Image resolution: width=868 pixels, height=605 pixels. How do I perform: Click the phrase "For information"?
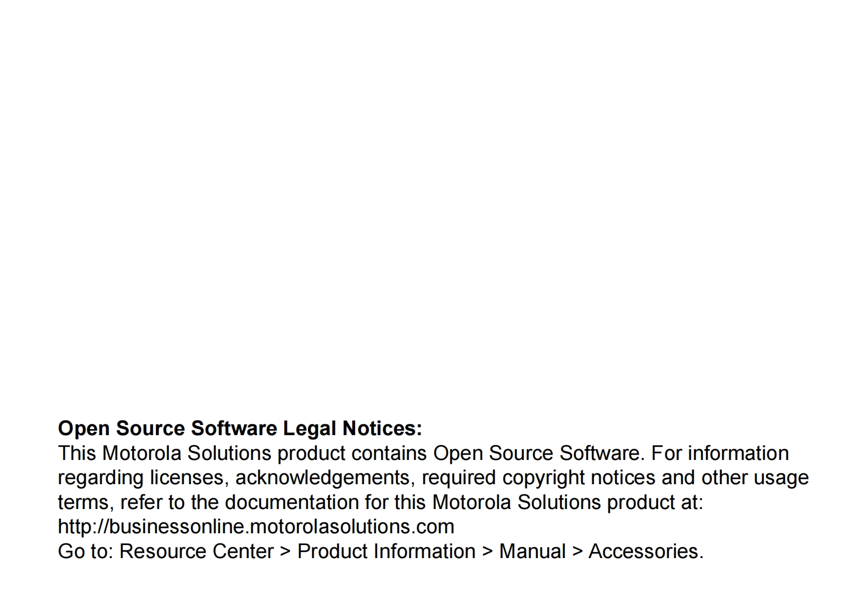[720, 453]
